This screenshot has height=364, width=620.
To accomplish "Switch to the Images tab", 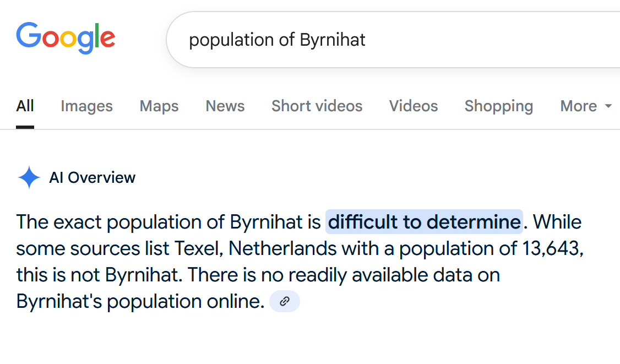I will click(x=86, y=106).
